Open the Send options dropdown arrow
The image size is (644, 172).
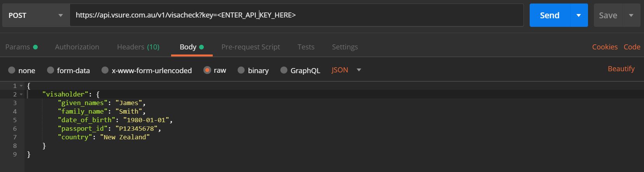579,16
